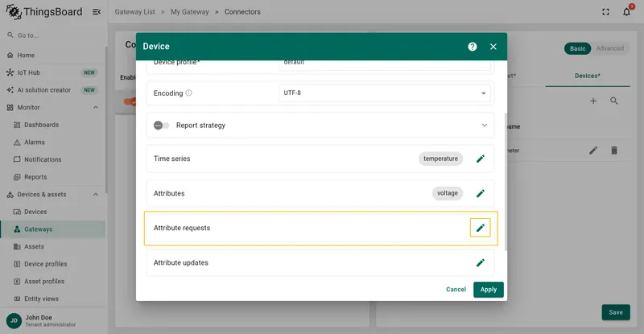Toggle connector Enabled switch in background
Screen dimensions: 644x334
pyautogui.click(x=130, y=101)
